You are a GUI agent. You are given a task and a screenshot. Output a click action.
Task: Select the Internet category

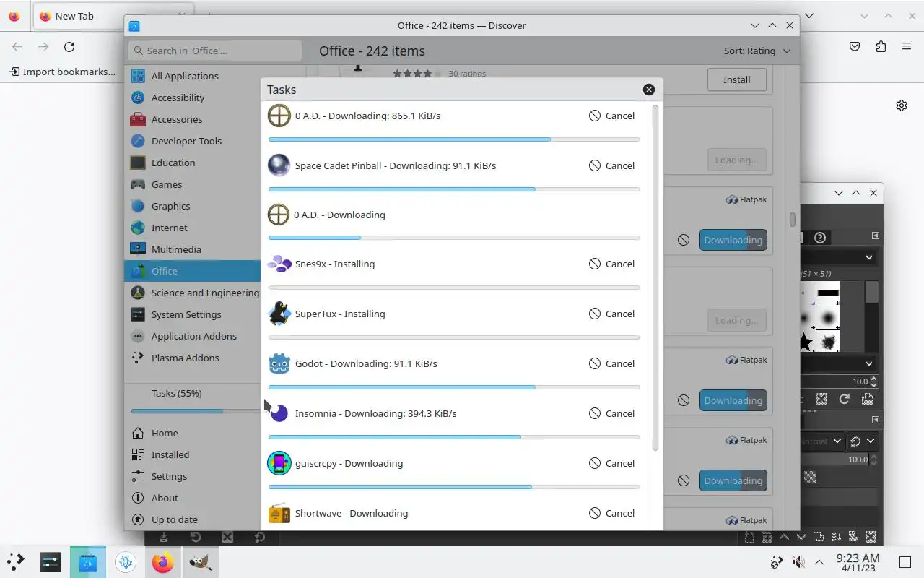pos(193,228)
